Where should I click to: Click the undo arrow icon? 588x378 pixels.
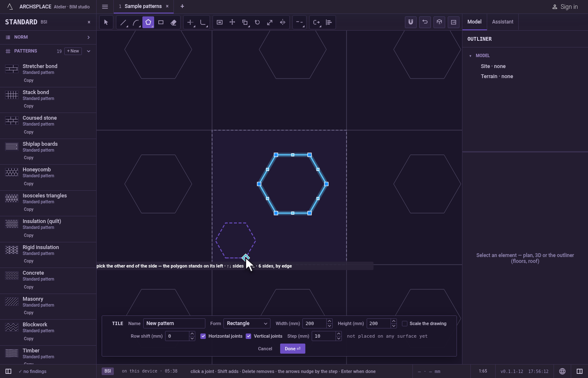(425, 22)
